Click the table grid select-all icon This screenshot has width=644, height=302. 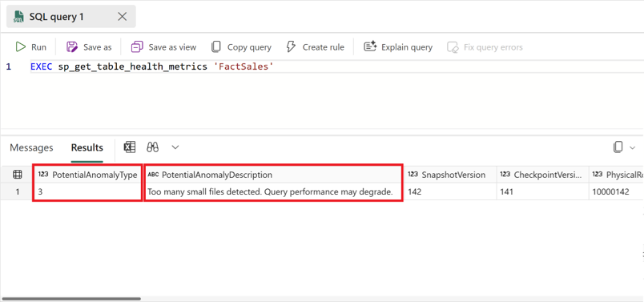(x=18, y=175)
